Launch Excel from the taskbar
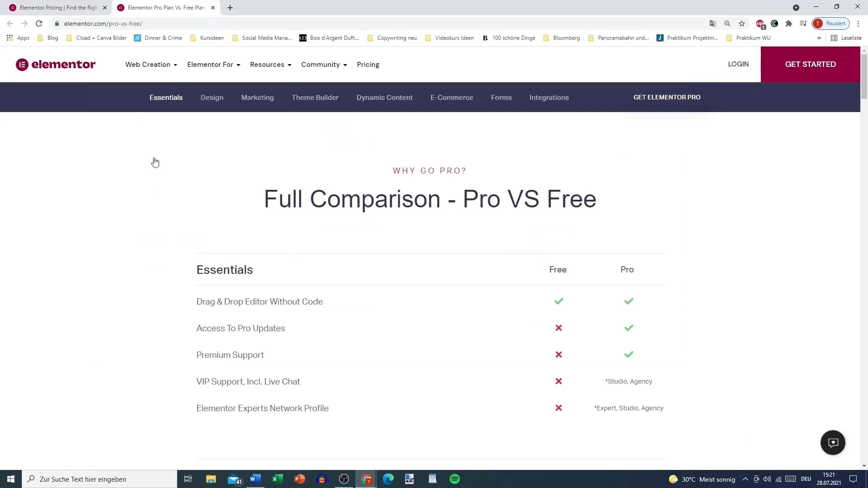 [x=278, y=479]
